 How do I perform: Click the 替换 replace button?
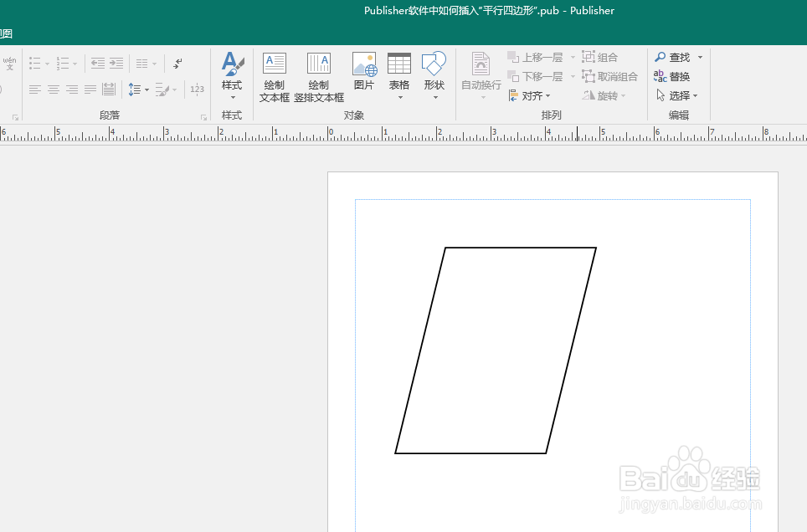click(671, 77)
